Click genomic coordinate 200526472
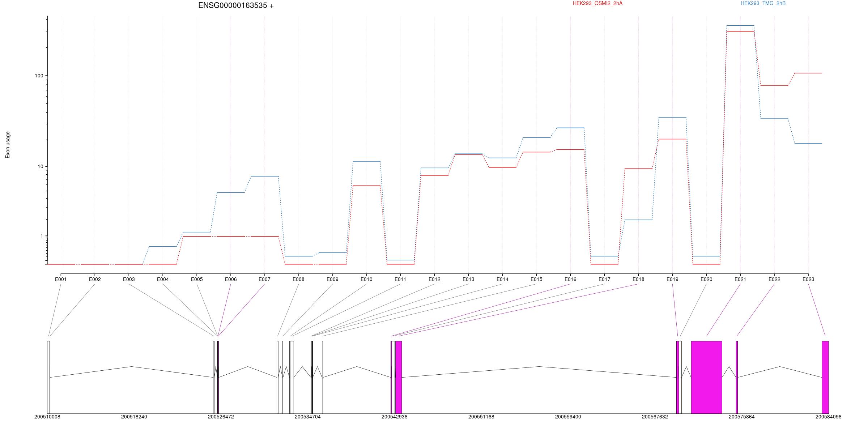Viewport: 868px width, 434px height. 221,417
